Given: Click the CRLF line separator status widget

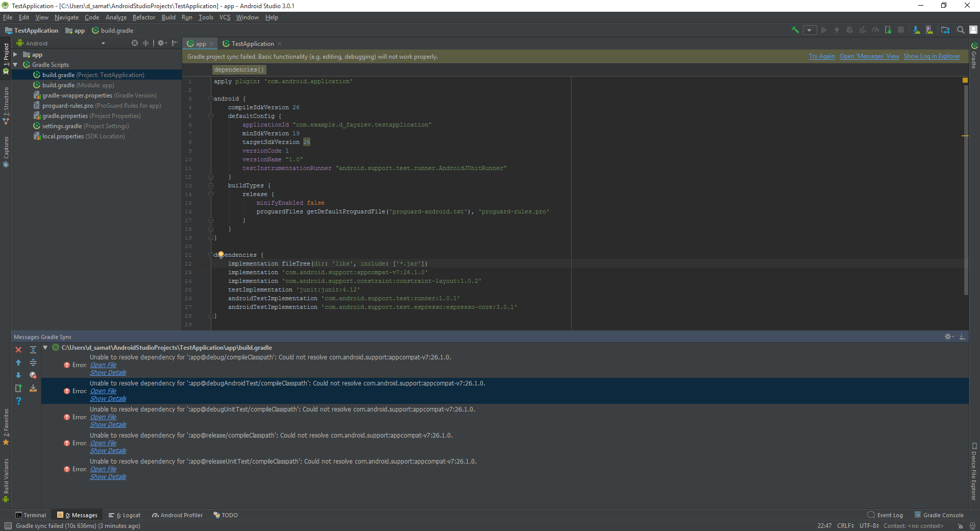Looking at the screenshot, I should click(845, 526).
